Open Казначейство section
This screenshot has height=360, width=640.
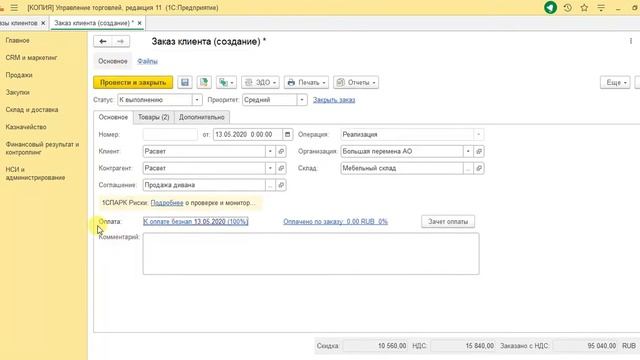[26, 127]
